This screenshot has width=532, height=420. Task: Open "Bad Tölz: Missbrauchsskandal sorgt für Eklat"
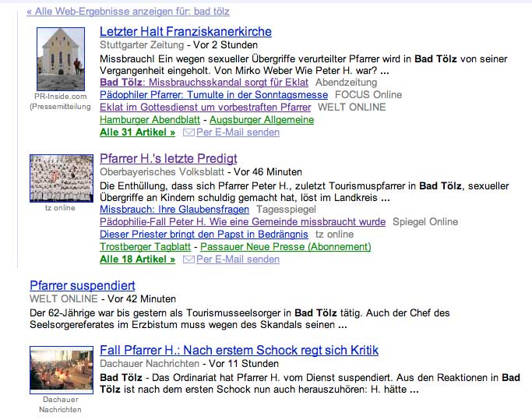[x=204, y=82]
